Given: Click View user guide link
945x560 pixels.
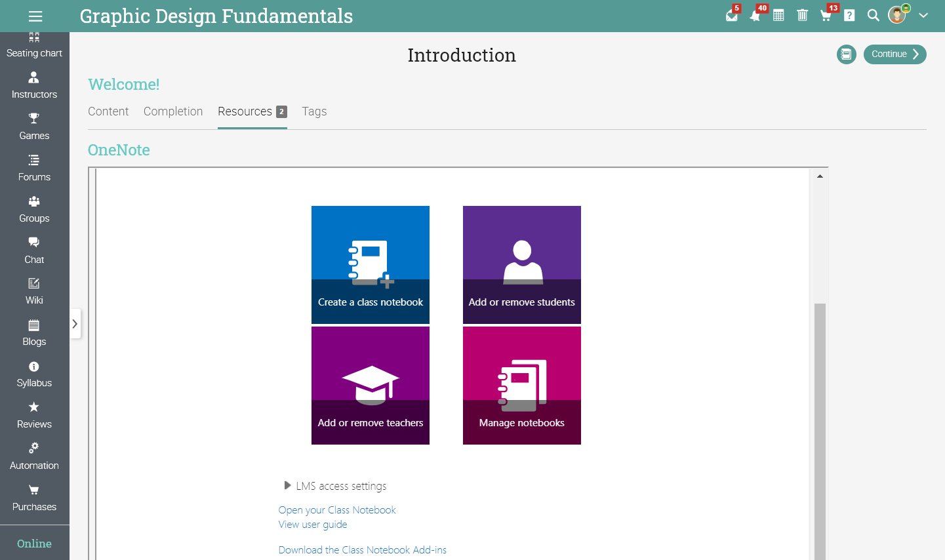Looking at the screenshot, I should click(313, 525).
